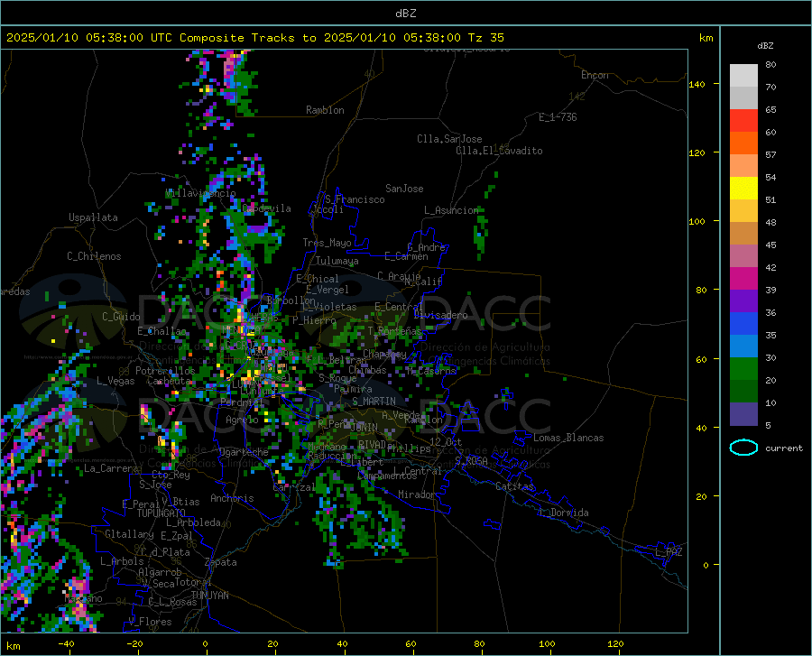Click the Tulumaya map label
This screenshot has width=812, height=656.
tap(337, 261)
